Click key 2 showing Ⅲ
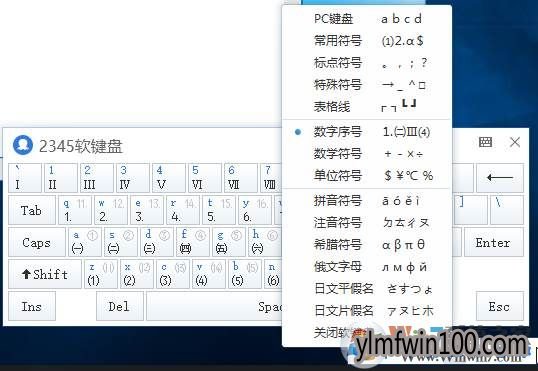The width and height of the screenshot is (538, 371). pos(97,178)
